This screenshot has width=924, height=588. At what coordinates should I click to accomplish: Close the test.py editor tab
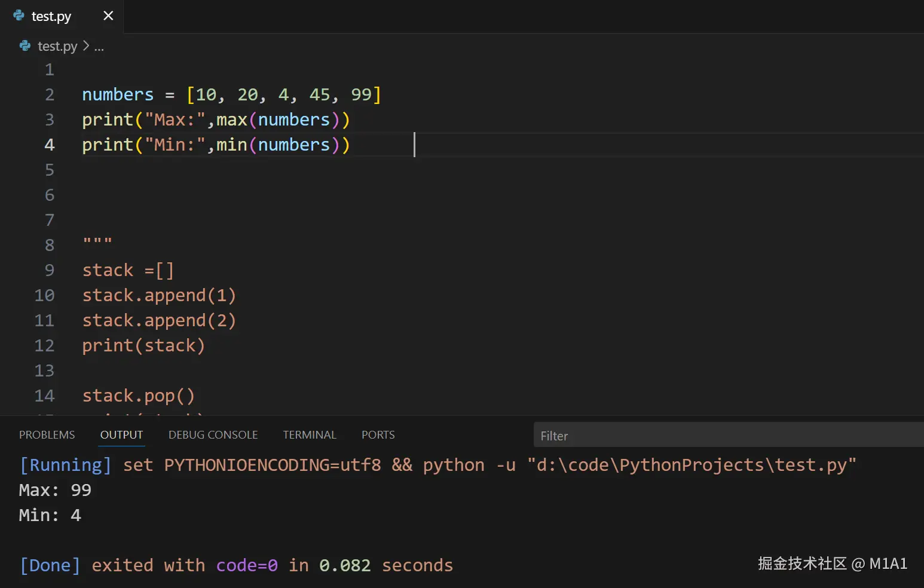(x=108, y=16)
